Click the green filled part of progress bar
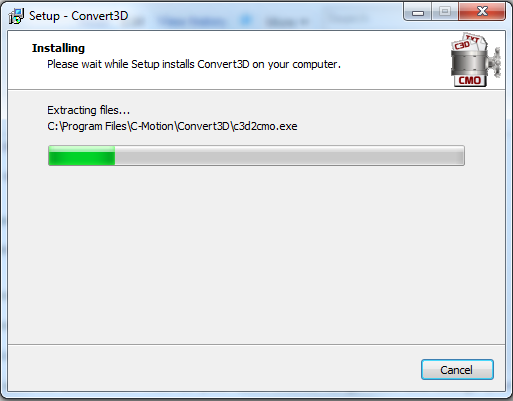Viewport: 513px width, 401px height. point(82,156)
